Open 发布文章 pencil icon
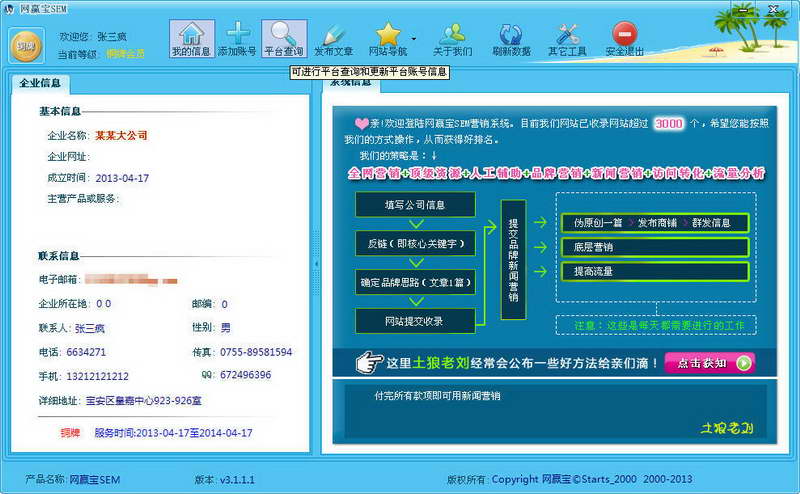The width and height of the screenshot is (800, 494). [334, 39]
